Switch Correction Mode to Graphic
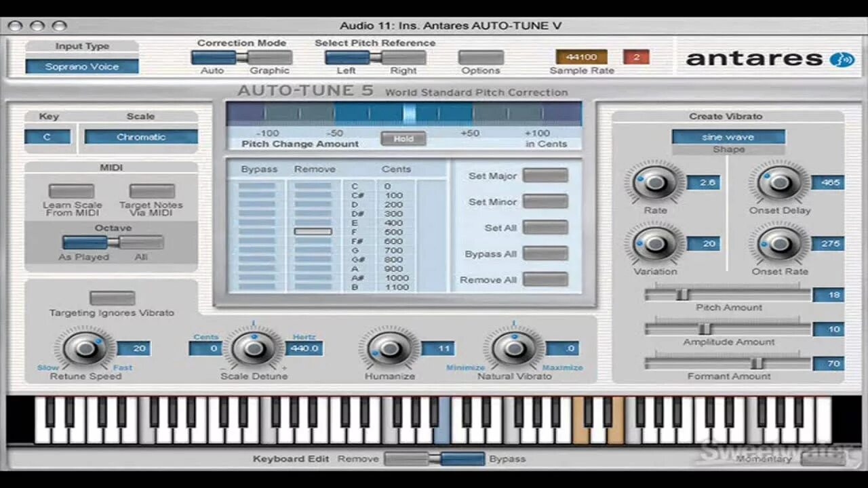 pos(270,58)
